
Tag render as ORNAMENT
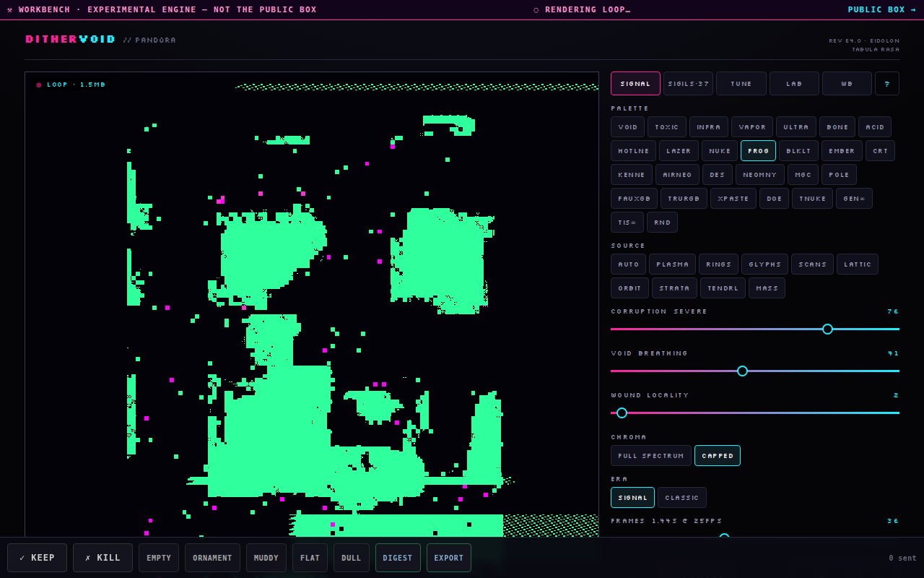(x=212, y=558)
